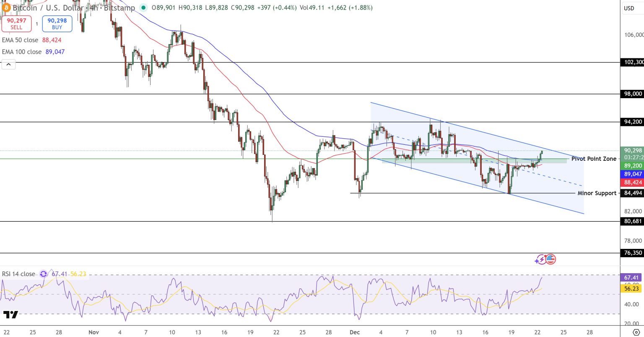Click the Dec label on the date axis

[x=355, y=332]
